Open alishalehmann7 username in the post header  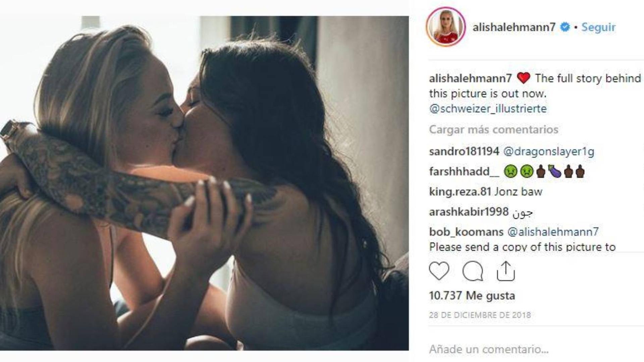(514, 27)
